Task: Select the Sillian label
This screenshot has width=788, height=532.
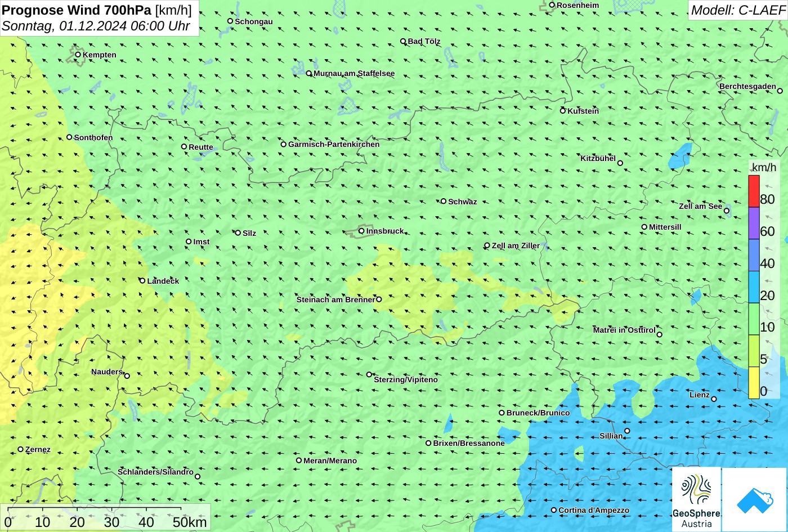Action: tap(611, 436)
